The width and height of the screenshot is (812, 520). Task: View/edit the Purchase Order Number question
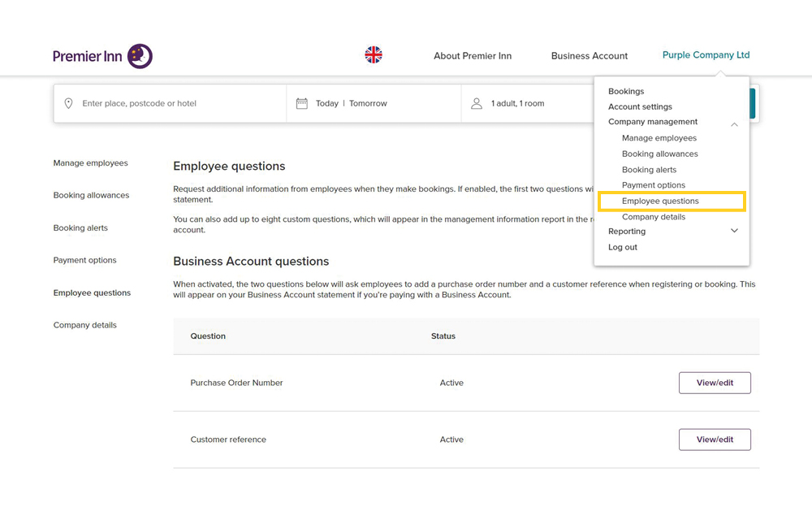715,383
